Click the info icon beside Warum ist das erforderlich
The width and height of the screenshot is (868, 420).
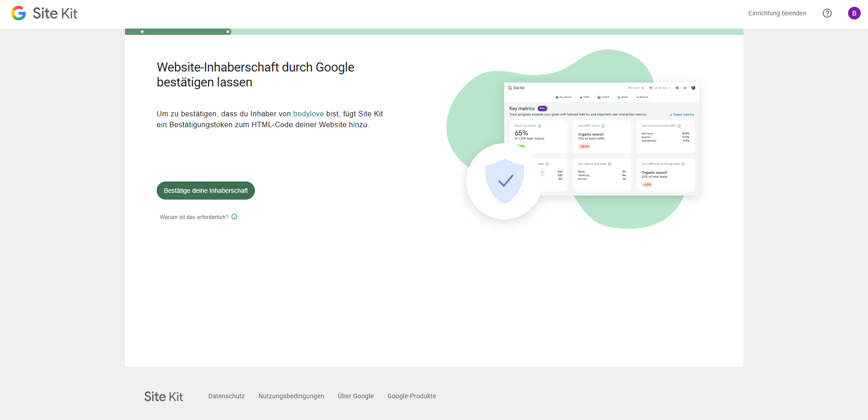point(235,217)
